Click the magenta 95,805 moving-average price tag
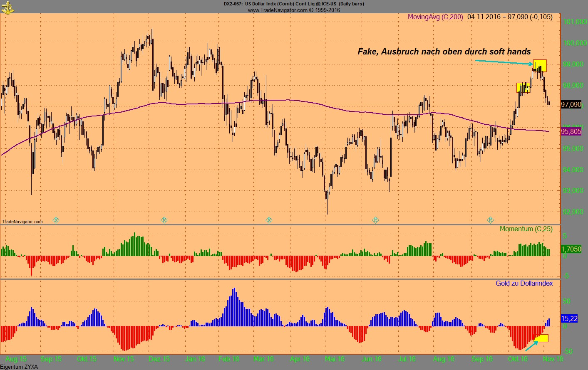 pyautogui.click(x=571, y=132)
